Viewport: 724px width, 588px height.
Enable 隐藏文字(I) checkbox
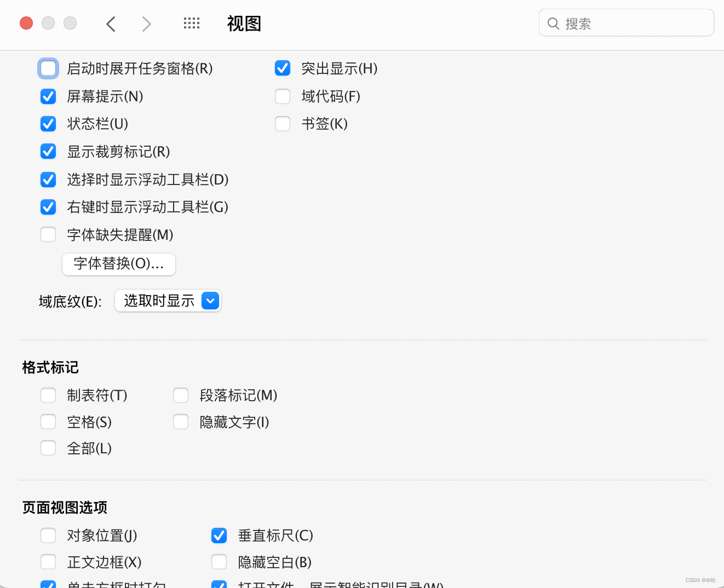pos(181,422)
